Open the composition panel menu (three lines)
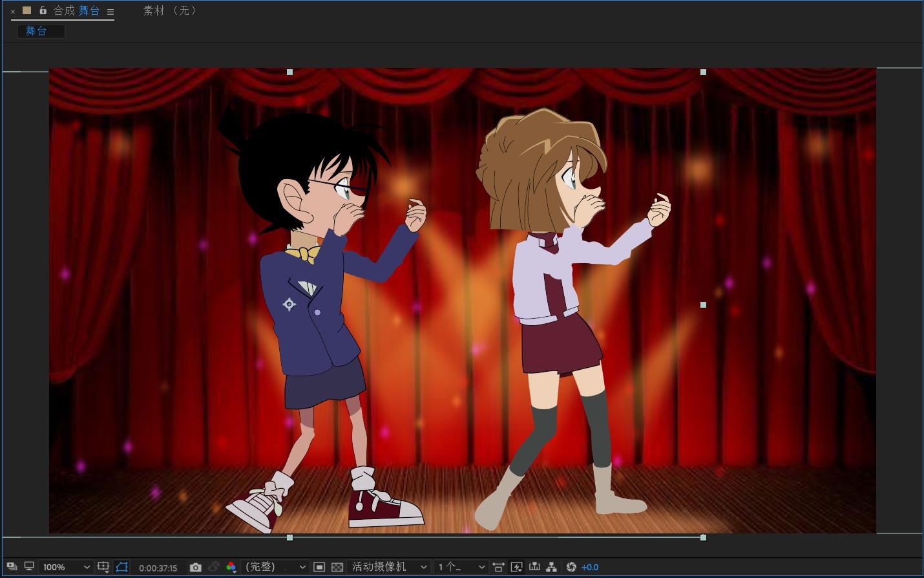The width and height of the screenshot is (924, 578). [110, 12]
